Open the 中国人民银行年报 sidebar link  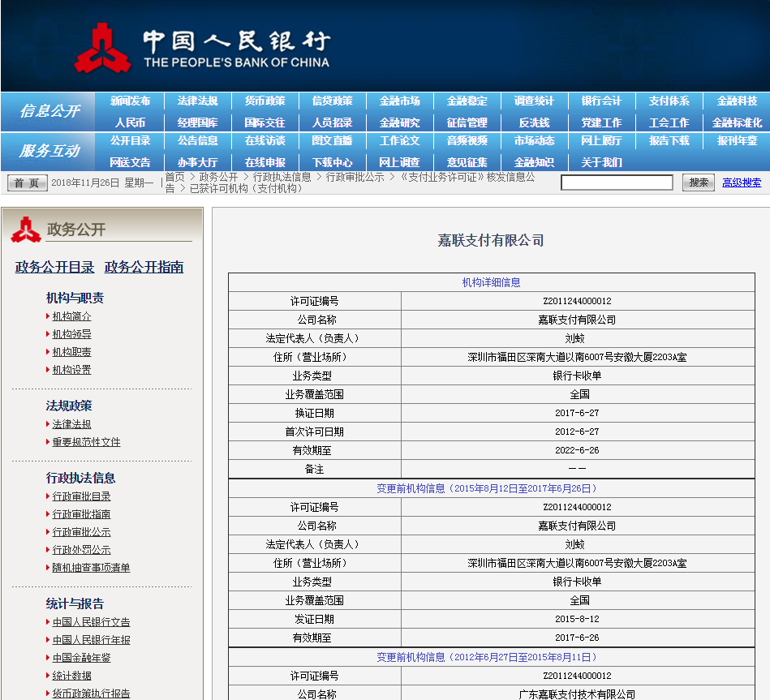point(92,640)
